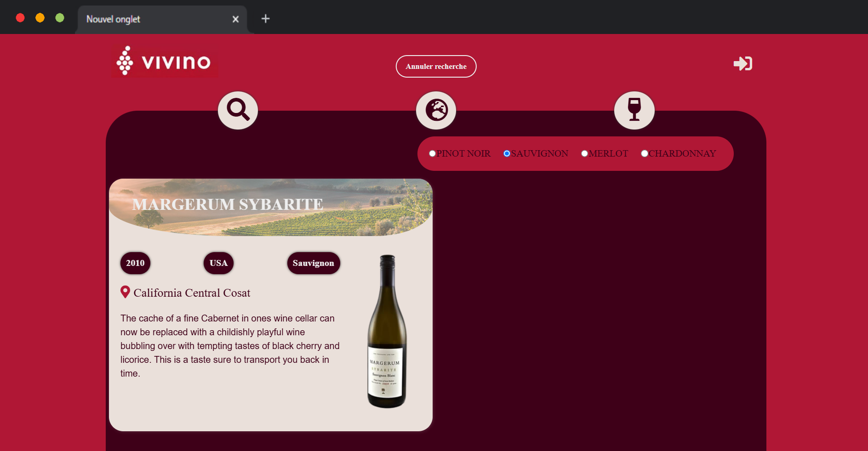Click the magnifying glass search icon

pyautogui.click(x=238, y=110)
